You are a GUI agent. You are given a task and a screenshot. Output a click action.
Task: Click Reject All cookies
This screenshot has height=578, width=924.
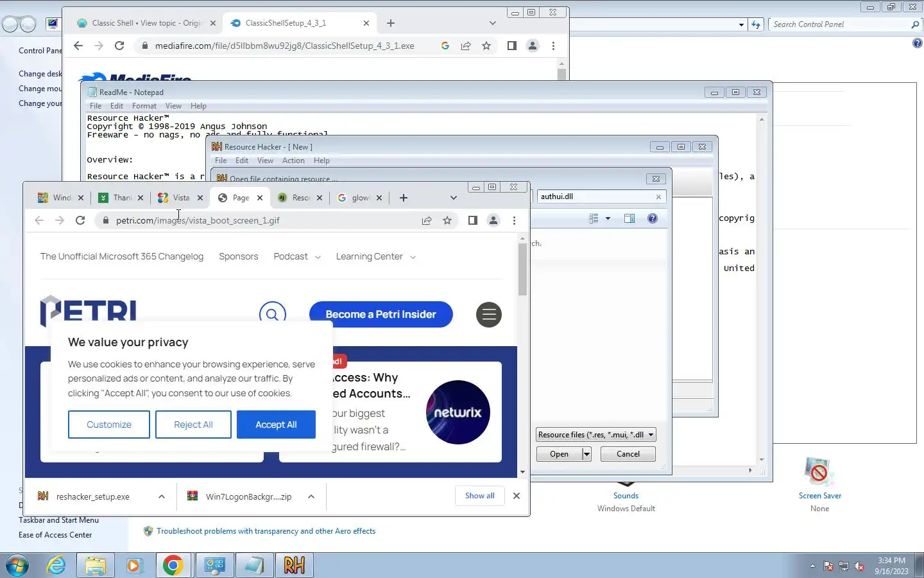[x=193, y=425]
